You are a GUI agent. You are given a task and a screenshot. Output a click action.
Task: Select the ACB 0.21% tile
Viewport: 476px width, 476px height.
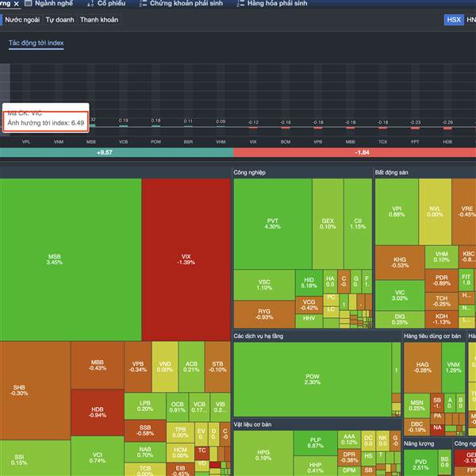pos(191,367)
